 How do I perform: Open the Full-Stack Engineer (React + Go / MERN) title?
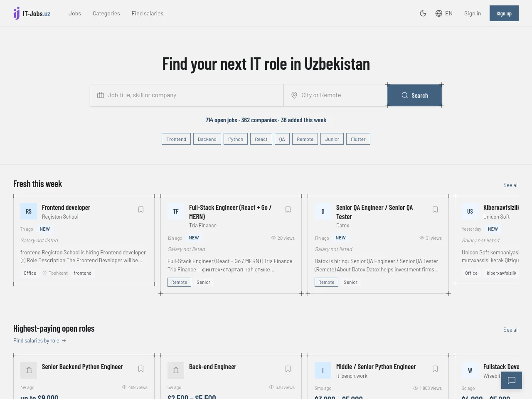tap(230, 212)
